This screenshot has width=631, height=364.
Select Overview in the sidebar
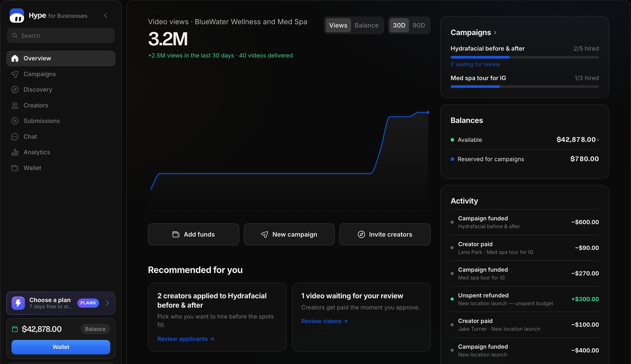pyautogui.click(x=61, y=59)
